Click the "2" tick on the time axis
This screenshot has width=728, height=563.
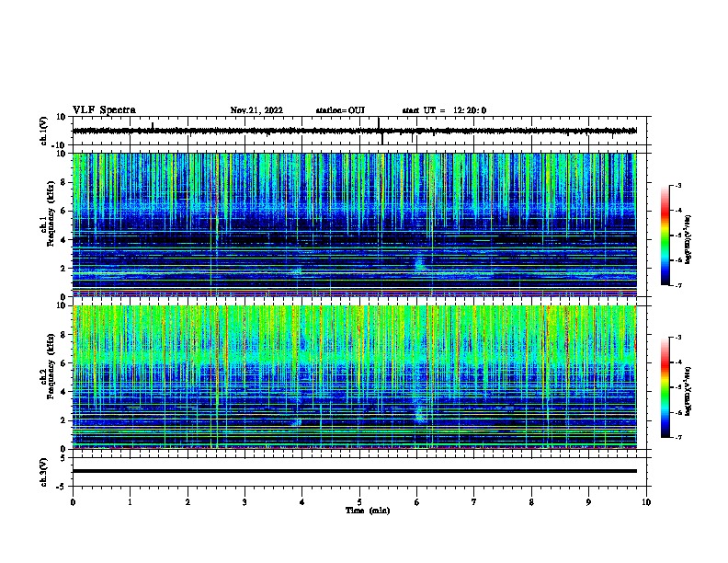pyautogui.click(x=188, y=502)
